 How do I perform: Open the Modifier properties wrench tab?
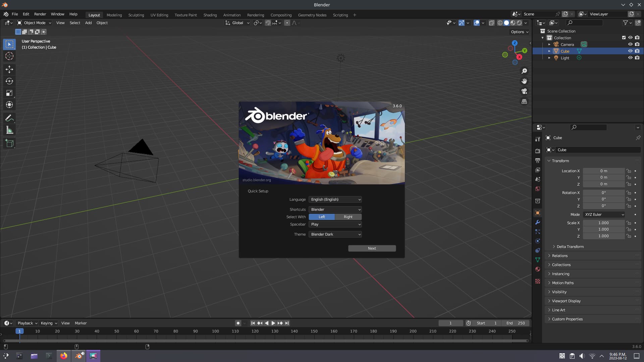click(x=538, y=222)
